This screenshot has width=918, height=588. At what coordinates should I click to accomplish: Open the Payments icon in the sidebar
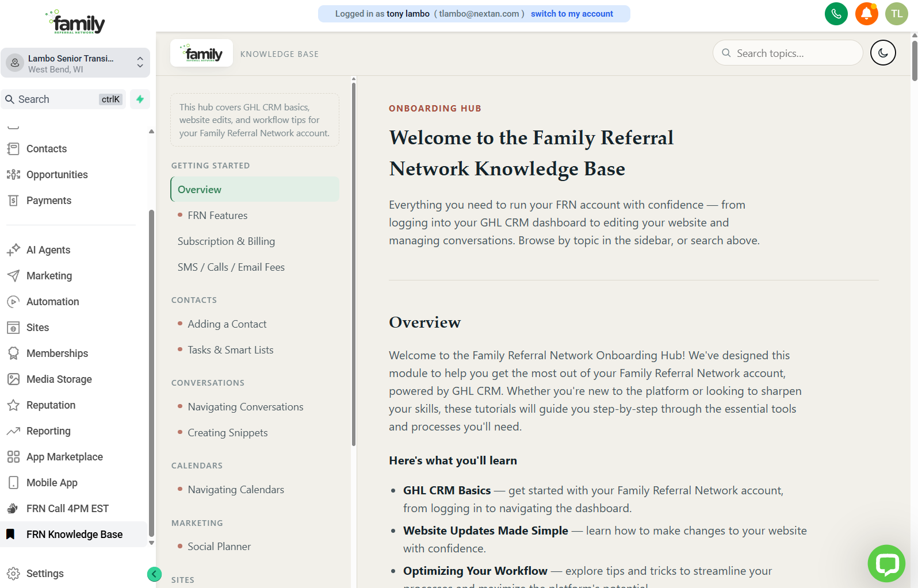pos(13,201)
